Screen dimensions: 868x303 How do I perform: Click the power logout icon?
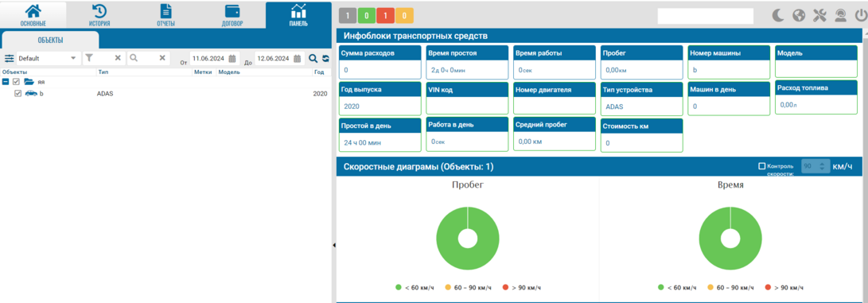coord(860,16)
